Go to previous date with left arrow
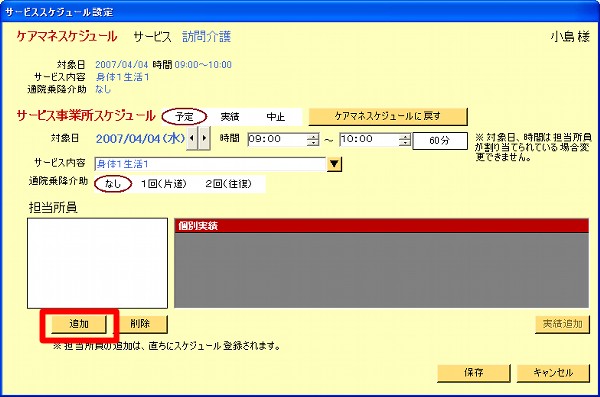 pyautogui.click(x=192, y=138)
